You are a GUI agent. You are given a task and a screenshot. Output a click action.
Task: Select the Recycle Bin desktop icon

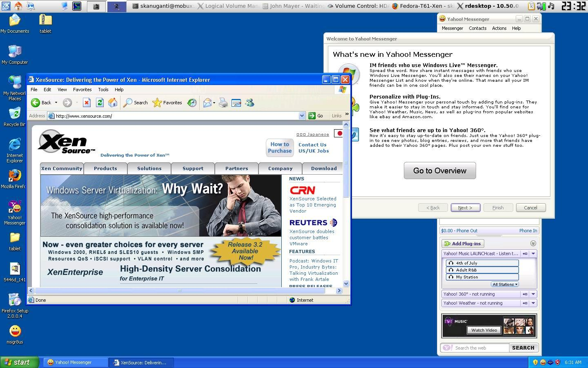14,117
